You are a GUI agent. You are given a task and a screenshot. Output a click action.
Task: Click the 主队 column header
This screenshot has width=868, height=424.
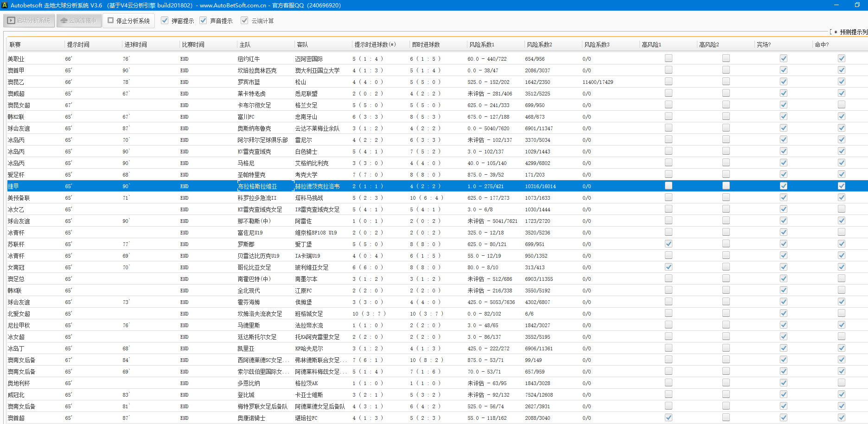point(245,44)
